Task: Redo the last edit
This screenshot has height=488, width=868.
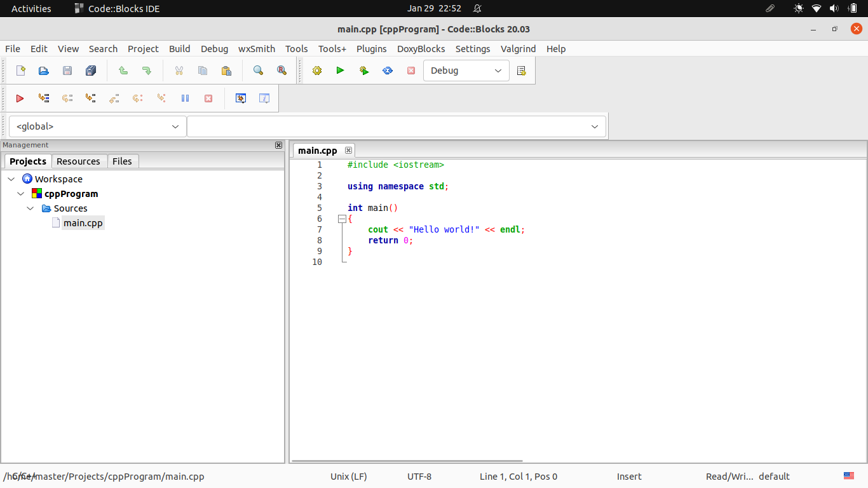Action: pyautogui.click(x=147, y=71)
